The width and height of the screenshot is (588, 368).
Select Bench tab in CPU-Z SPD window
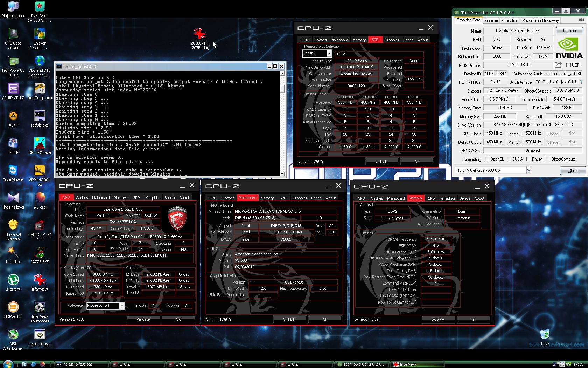pos(408,40)
